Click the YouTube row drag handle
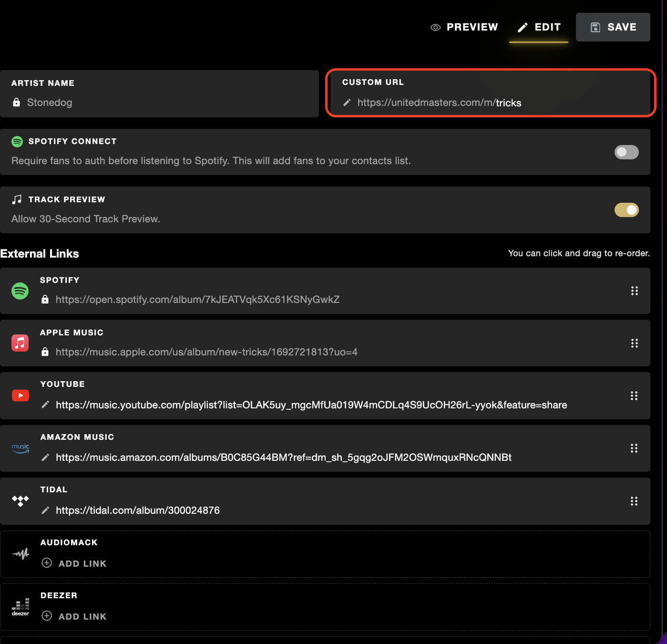 pos(634,396)
